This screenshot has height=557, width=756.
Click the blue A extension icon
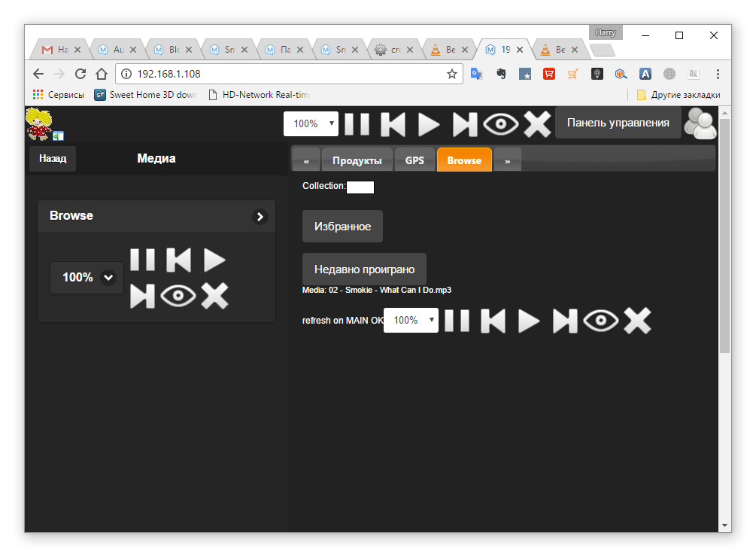pos(645,74)
